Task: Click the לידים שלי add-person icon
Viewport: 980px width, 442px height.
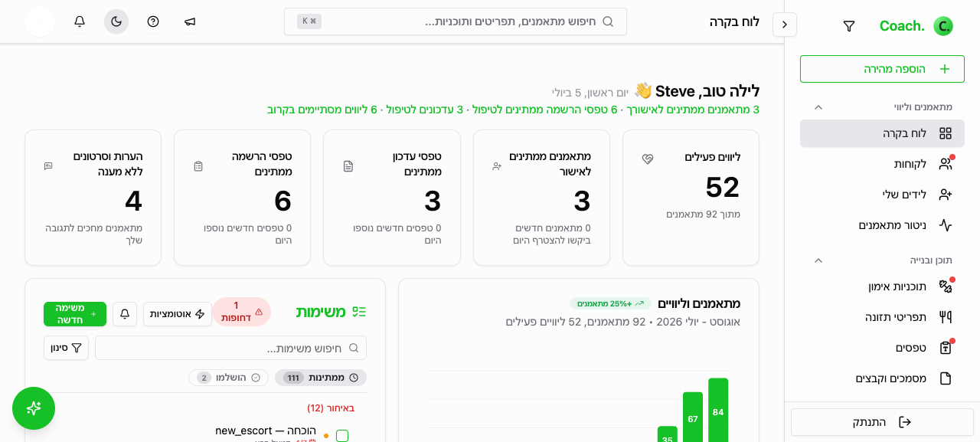Action: point(946,195)
